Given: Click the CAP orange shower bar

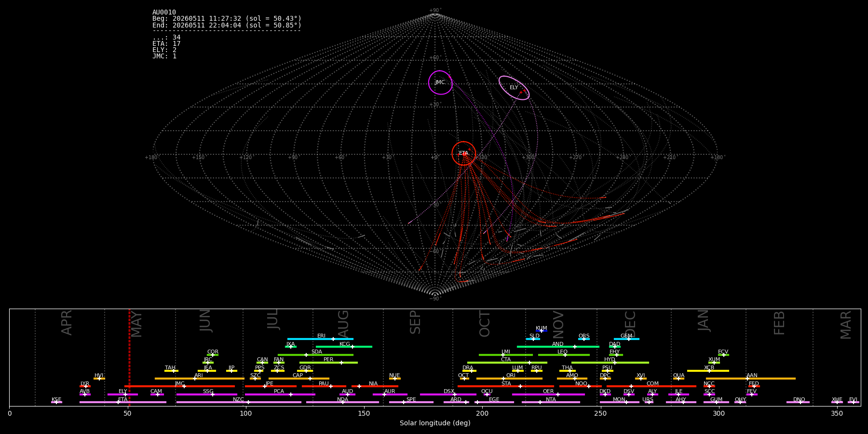Looking at the screenshot, I should pos(299,379).
